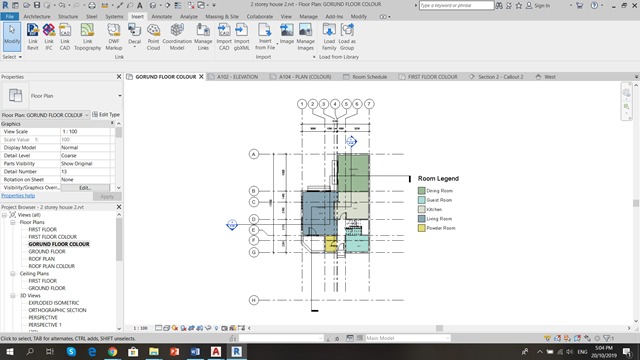The image size is (640, 360).
Task: Open Chrome from the taskbar
Action: tap(112, 351)
